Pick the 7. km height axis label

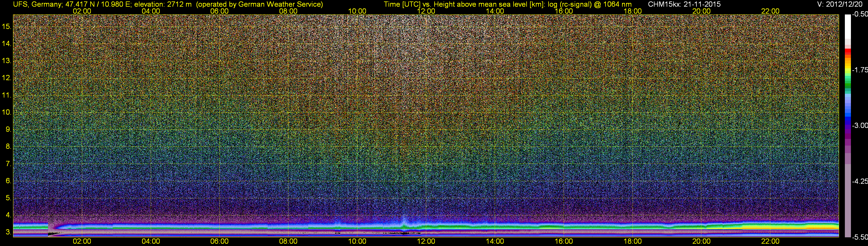(x=8, y=164)
